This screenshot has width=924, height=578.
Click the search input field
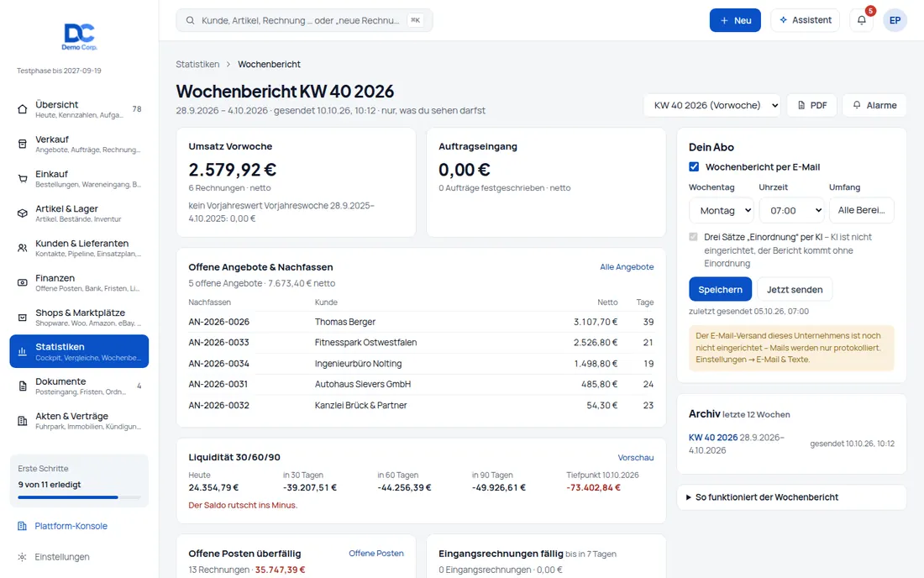304,20
